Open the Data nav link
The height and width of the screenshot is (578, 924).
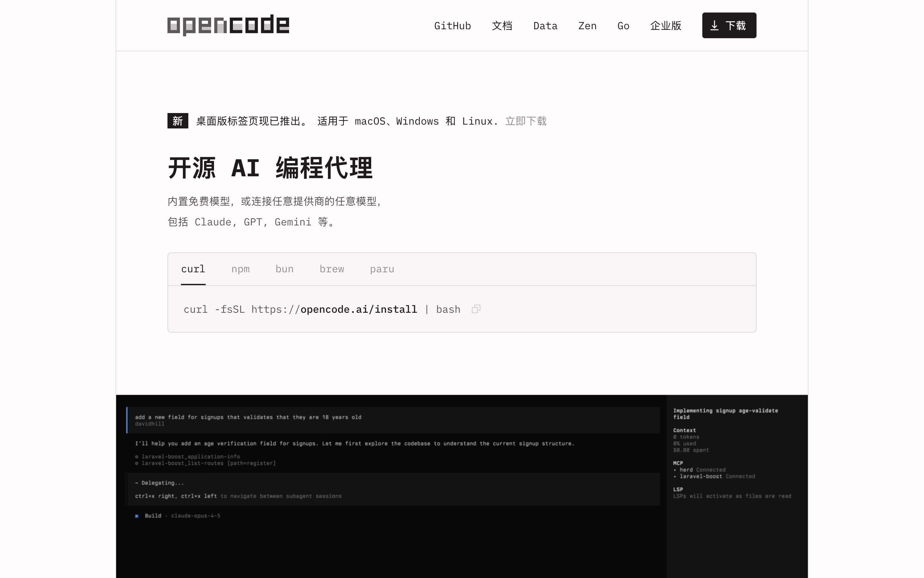click(x=545, y=26)
